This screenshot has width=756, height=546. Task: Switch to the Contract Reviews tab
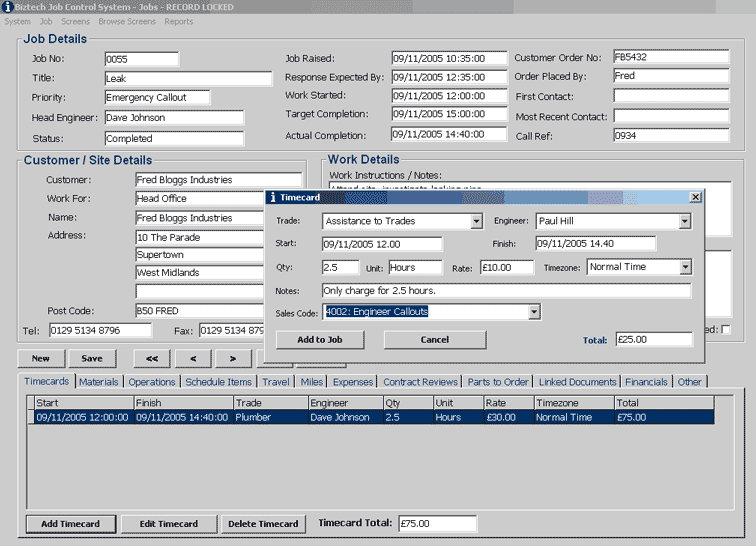420,382
